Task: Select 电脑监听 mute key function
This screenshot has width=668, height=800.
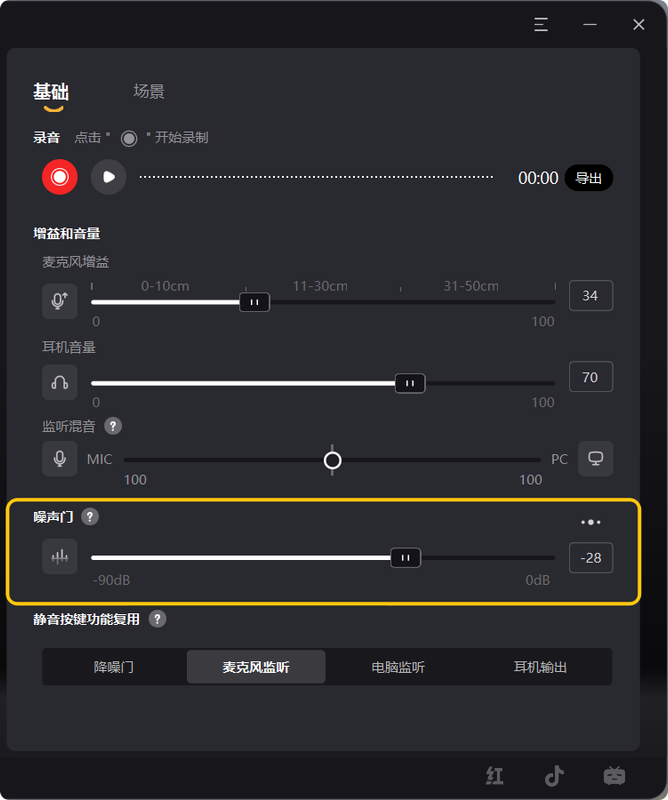Action: coord(398,667)
